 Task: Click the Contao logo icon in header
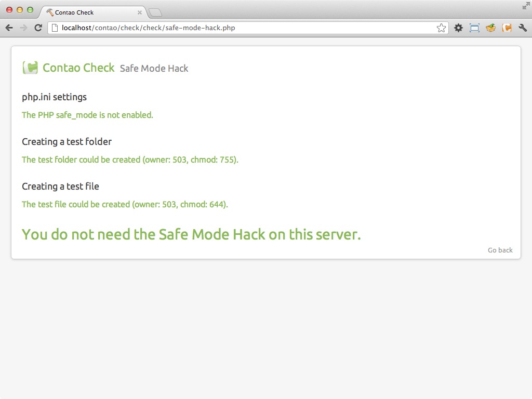(30, 68)
